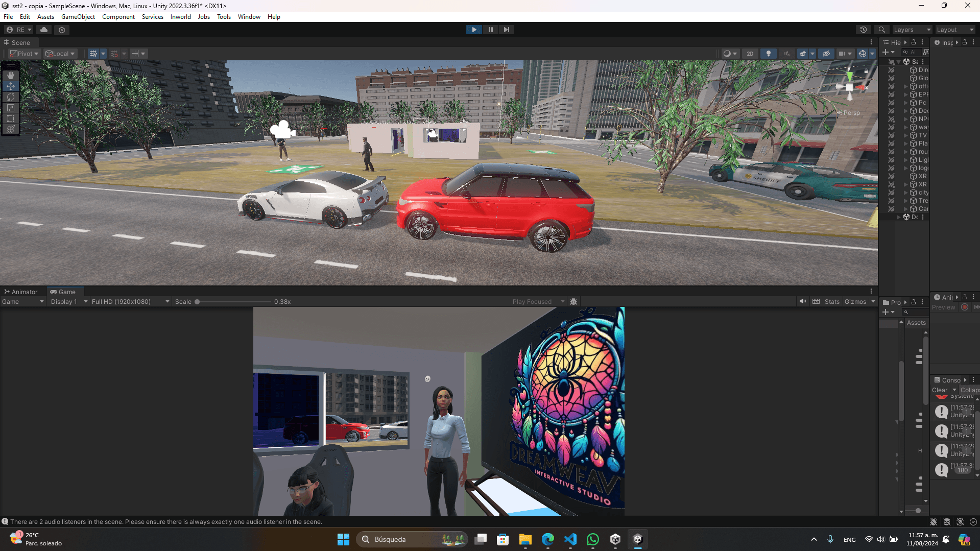Click the gizmo rotation lock icon
The height and width of the screenshot is (551, 980).
(x=866, y=71)
